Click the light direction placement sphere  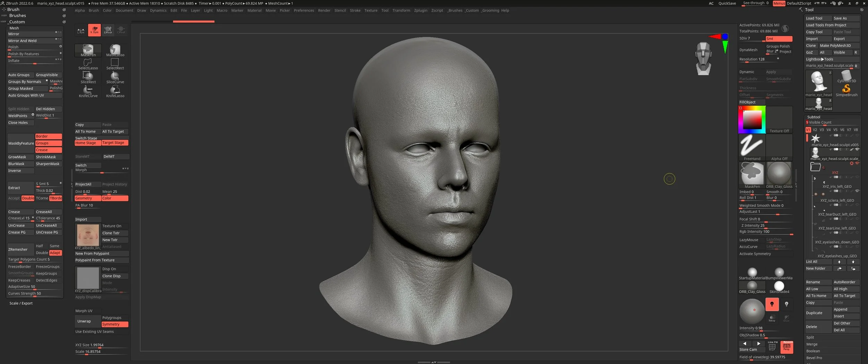752,311
